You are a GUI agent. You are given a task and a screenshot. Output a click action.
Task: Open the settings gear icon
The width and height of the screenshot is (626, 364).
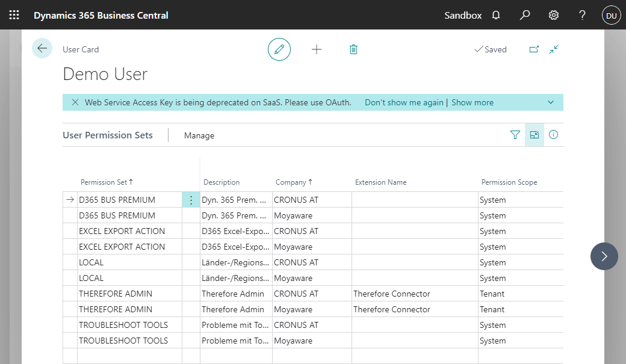(x=554, y=15)
